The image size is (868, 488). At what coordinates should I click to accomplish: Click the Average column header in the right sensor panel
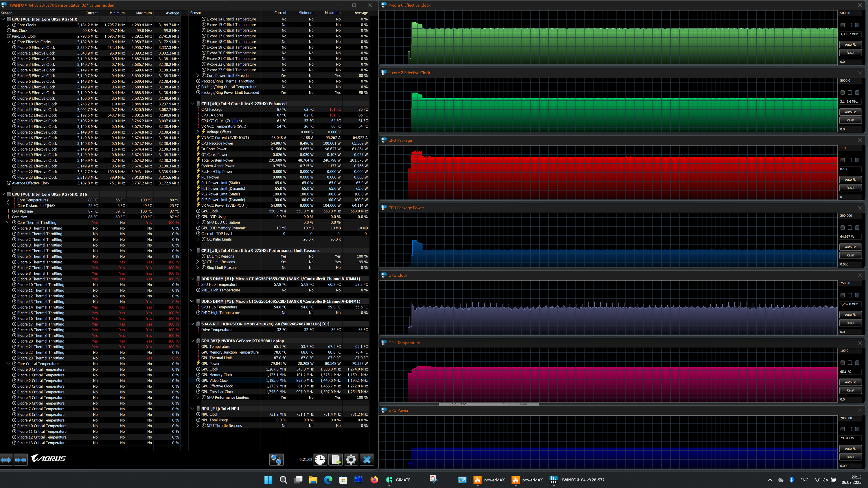point(361,13)
